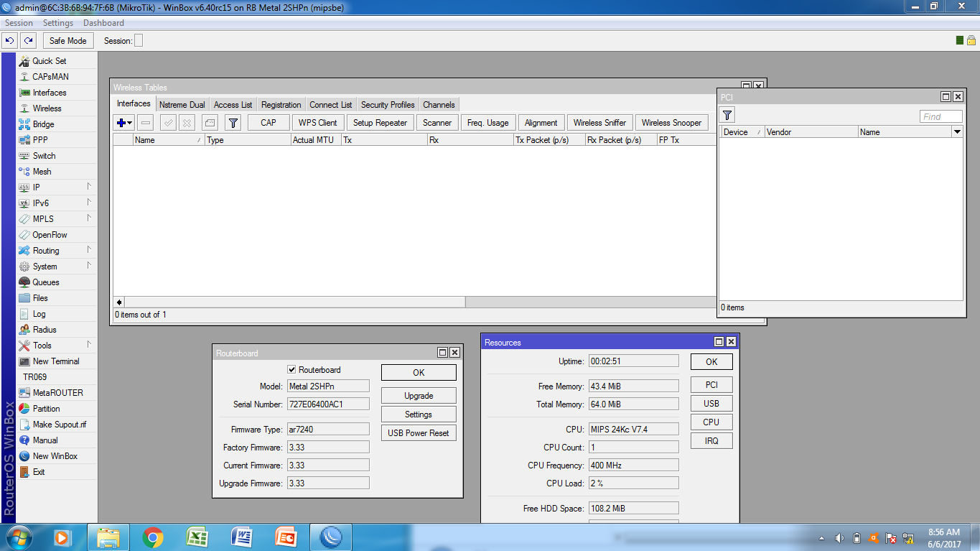Click the Wireless Sniffer button
The width and height of the screenshot is (980, 551).
(600, 123)
